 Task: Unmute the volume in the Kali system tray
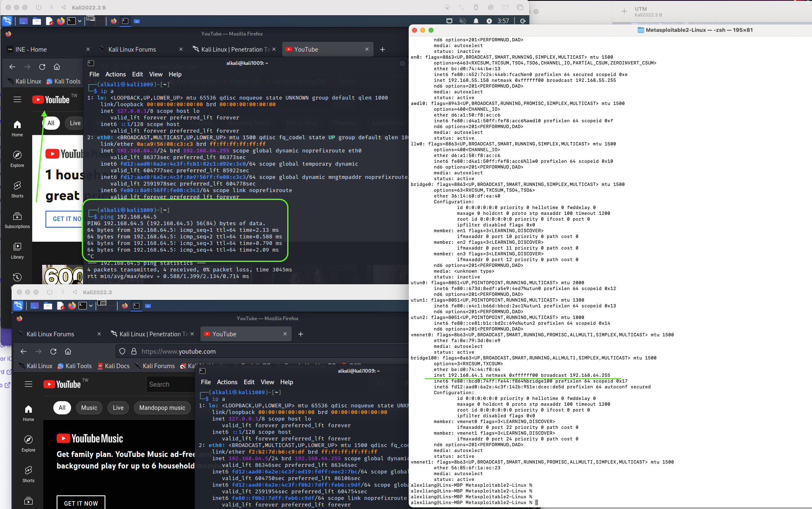pyautogui.click(x=462, y=21)
